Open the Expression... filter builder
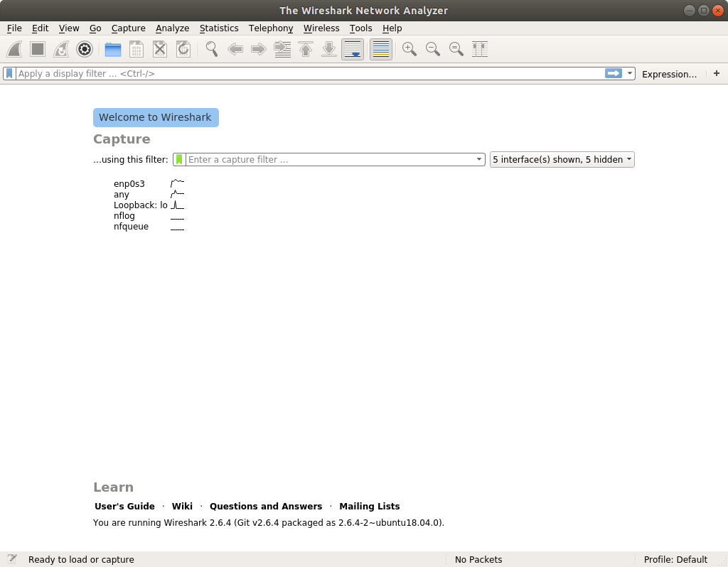Screen dimensions: 728x567 click(669, 74)
